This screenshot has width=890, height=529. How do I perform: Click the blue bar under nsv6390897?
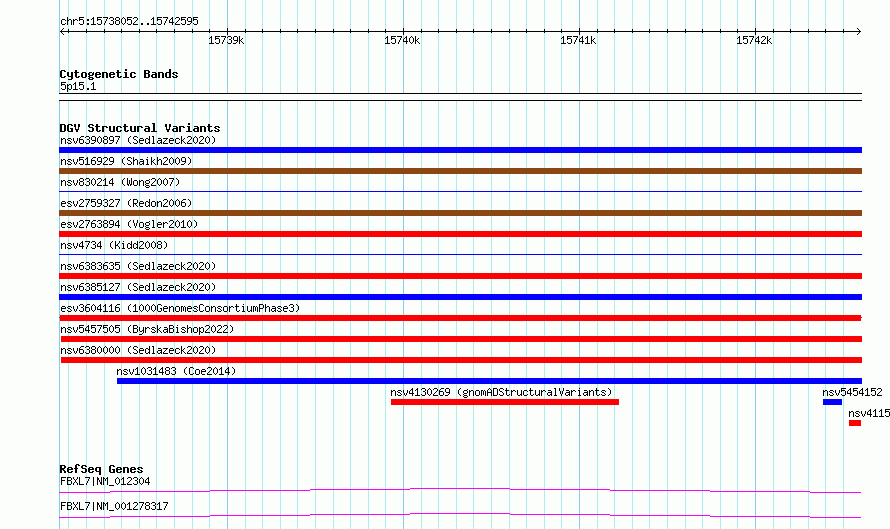(460, 150)
